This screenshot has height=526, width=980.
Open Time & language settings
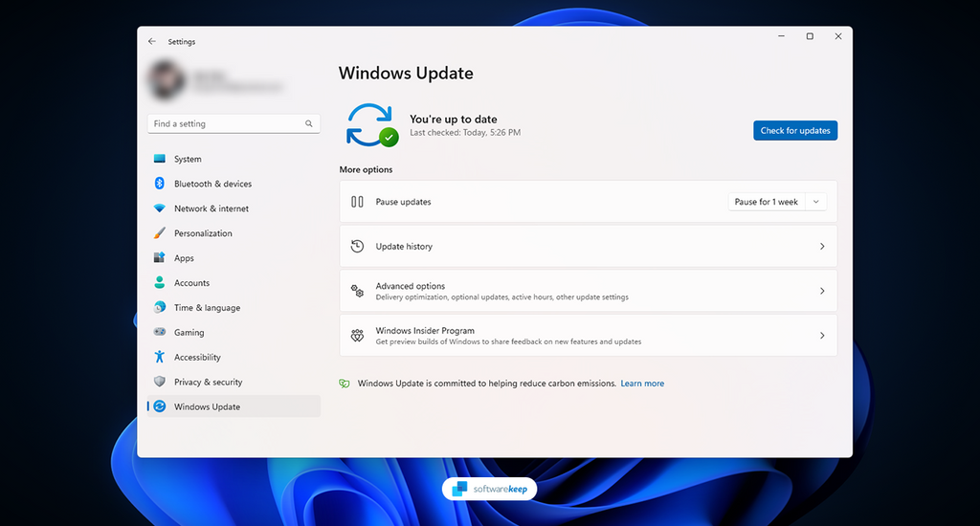coord(234,307)
